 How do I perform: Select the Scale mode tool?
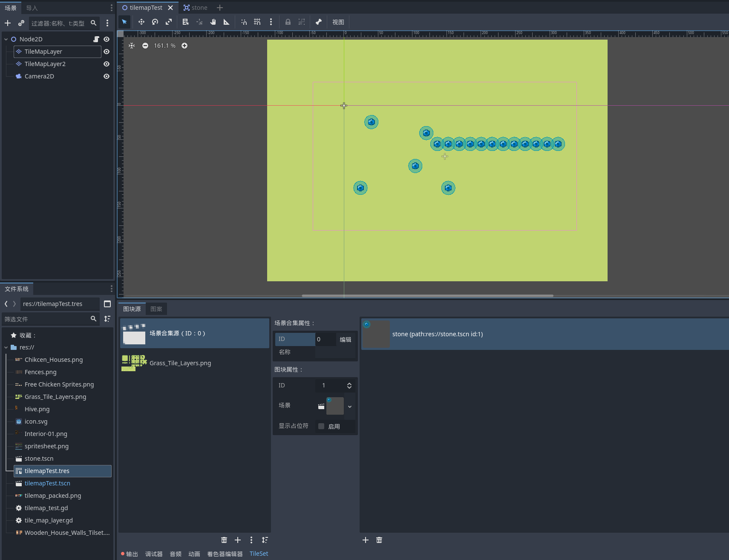coord(169,22)
